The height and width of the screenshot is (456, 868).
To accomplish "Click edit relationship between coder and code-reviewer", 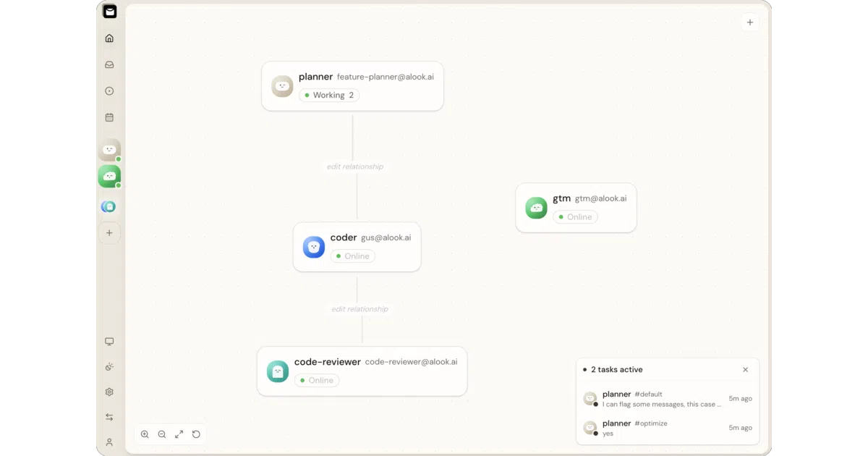I will (359, 309).
